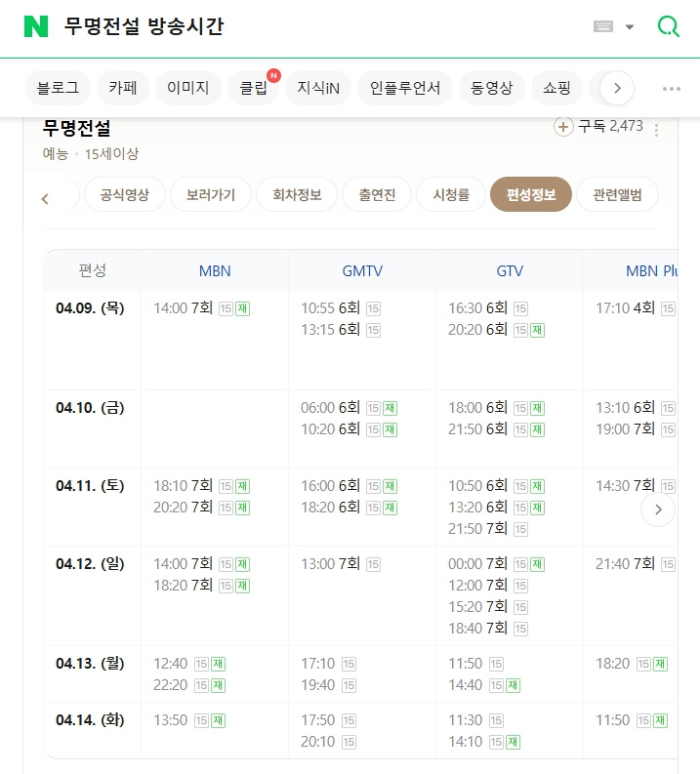This screenshot has height=774, width=700.
Task: Show more channels with right arrow button
Action: [658, 509]
